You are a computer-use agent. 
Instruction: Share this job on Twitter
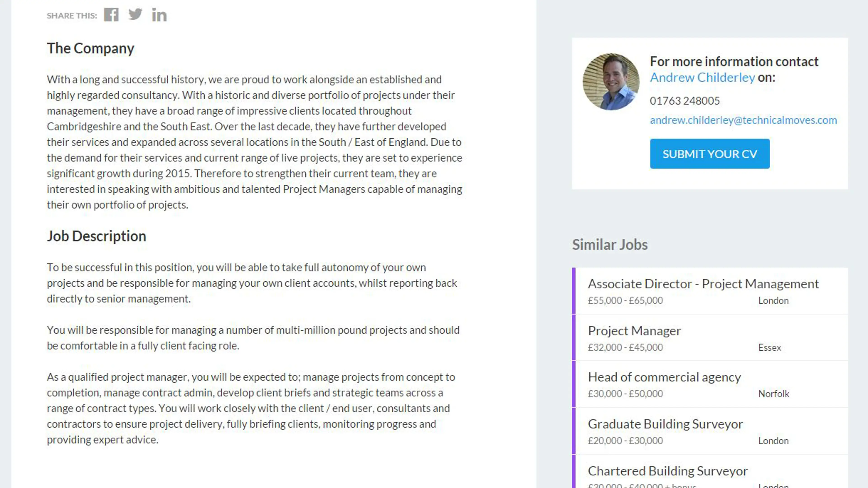point(135,14)
